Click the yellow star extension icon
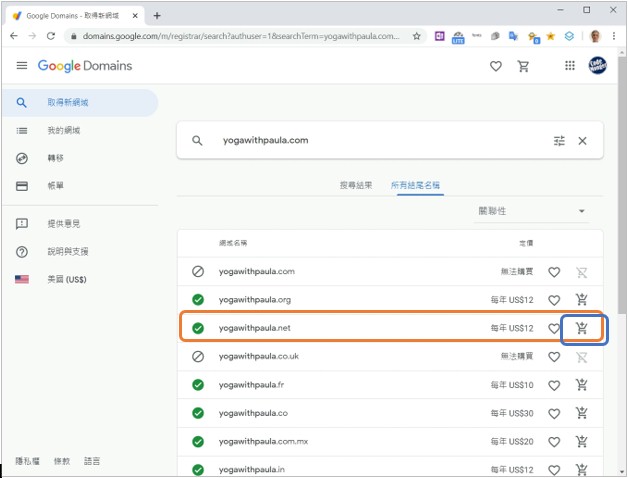Viewport: 628px width, 478px height. pos(550,36)
